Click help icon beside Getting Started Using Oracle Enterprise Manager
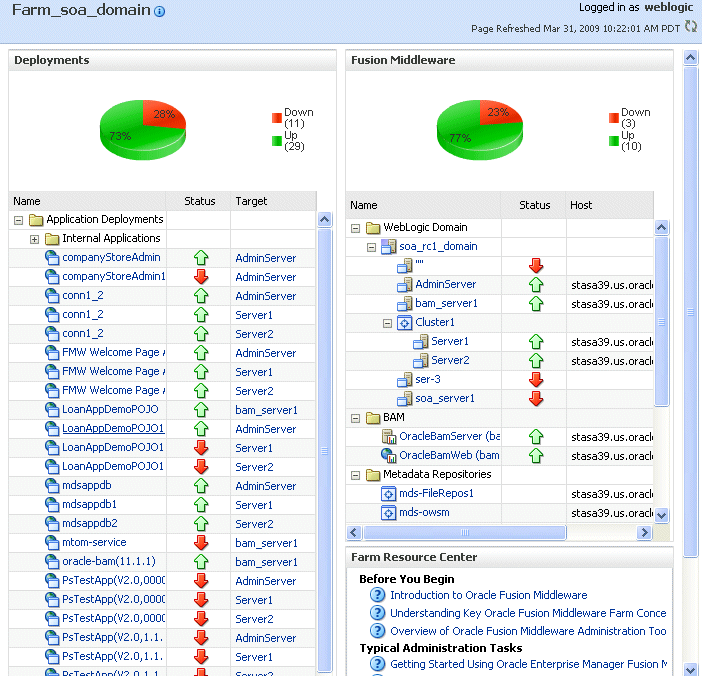This screenshot has width=702, height=676. tap(377, 664)
